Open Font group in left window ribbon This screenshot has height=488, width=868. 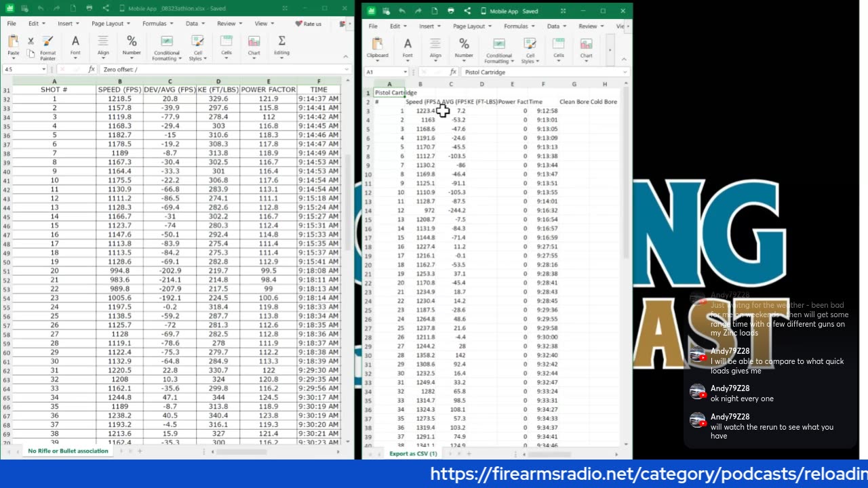[75, 45]
